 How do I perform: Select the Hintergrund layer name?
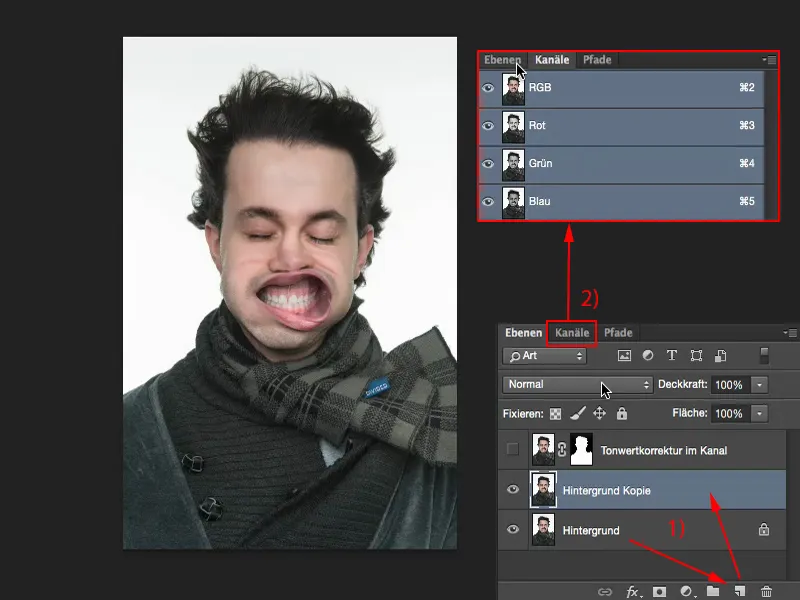(591, 531)
